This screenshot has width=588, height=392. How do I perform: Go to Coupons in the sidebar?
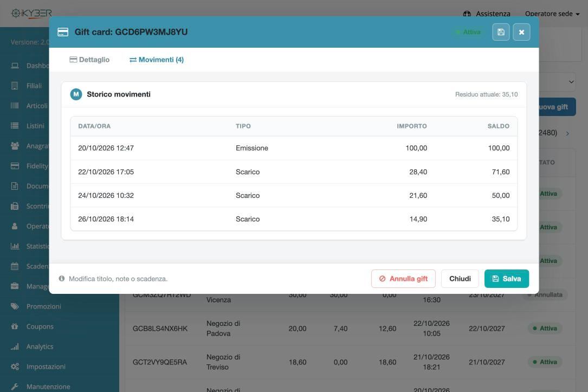coord(40,326)
